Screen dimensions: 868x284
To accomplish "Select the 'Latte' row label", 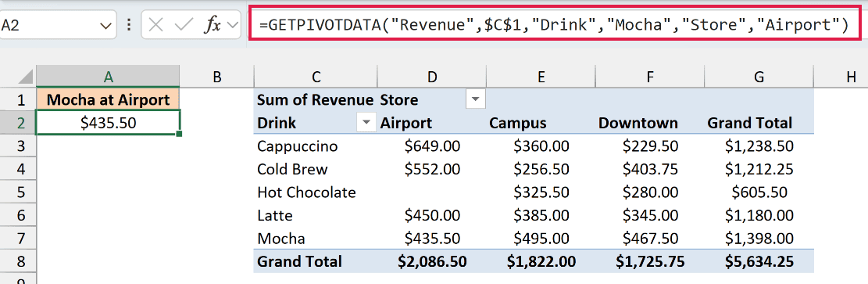I will (x=275, y=214).
